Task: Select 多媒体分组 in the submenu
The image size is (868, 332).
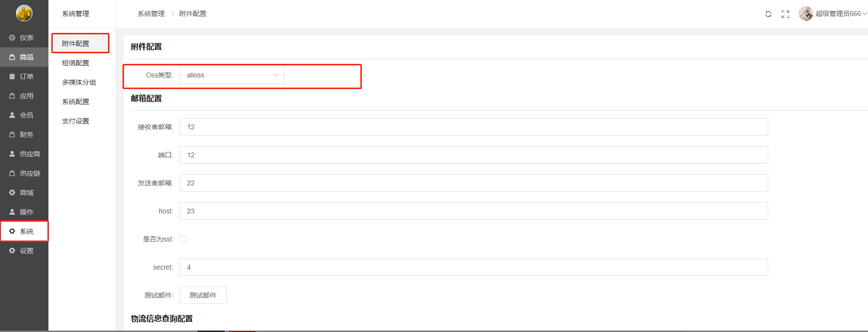Action: (78, 82)
